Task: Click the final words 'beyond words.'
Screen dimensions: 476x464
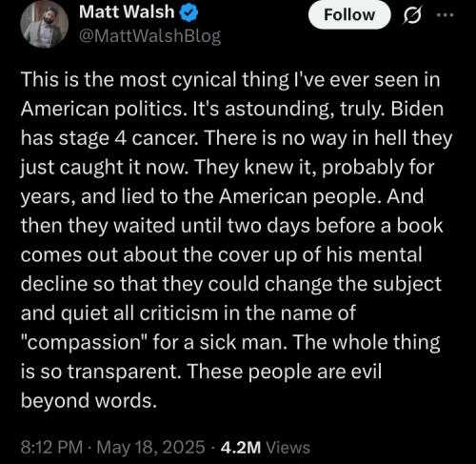Action: click(x=89, y=400)
